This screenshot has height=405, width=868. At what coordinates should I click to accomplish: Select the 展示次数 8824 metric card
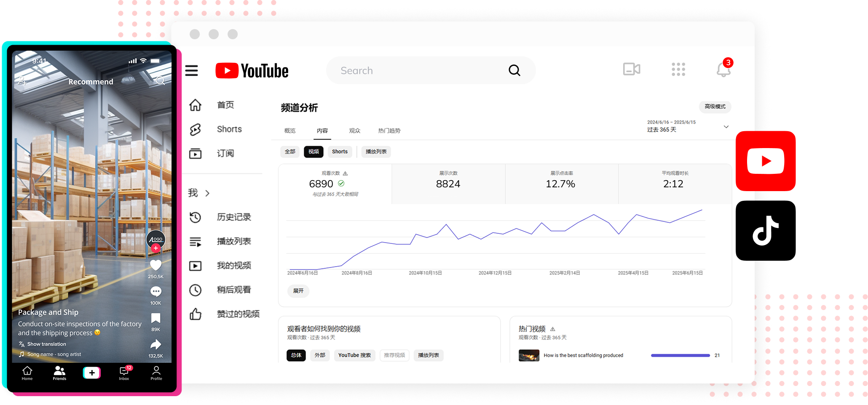point(448,184)
